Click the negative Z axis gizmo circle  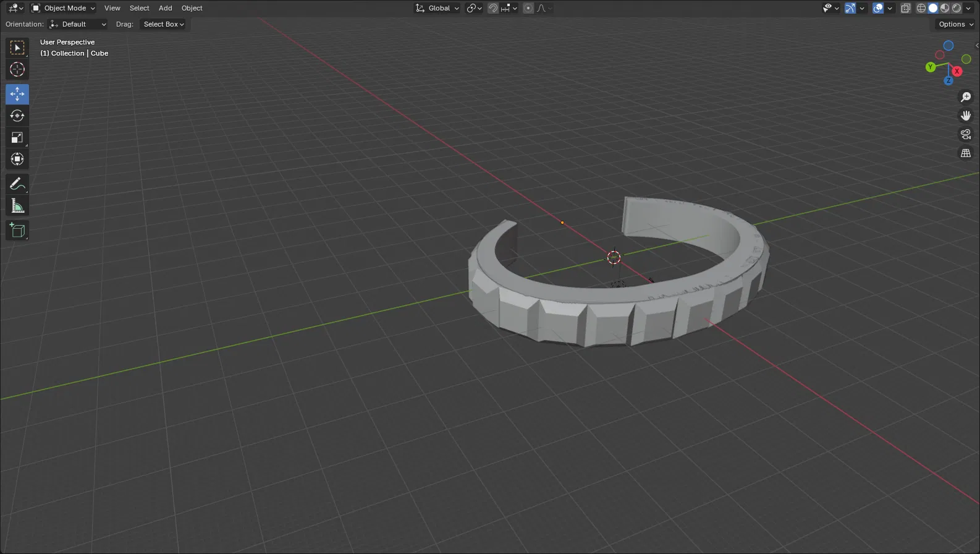(x=948, y=46)
